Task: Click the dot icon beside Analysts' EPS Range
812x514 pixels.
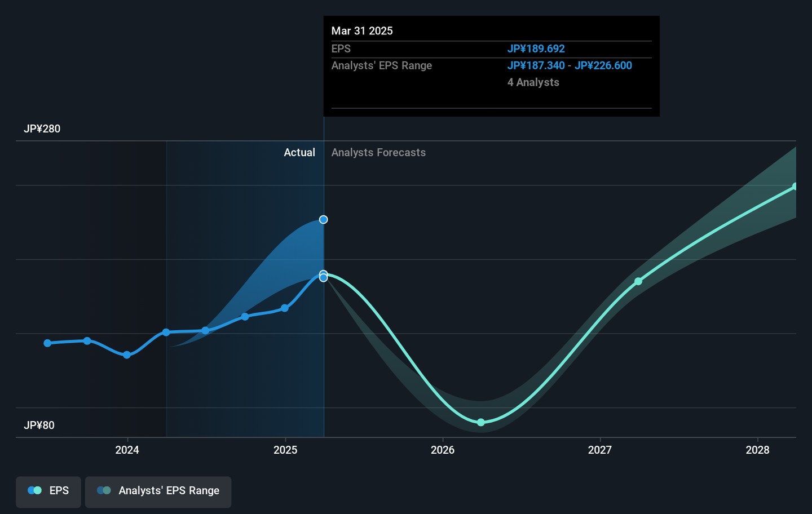Action: point(104,491)
